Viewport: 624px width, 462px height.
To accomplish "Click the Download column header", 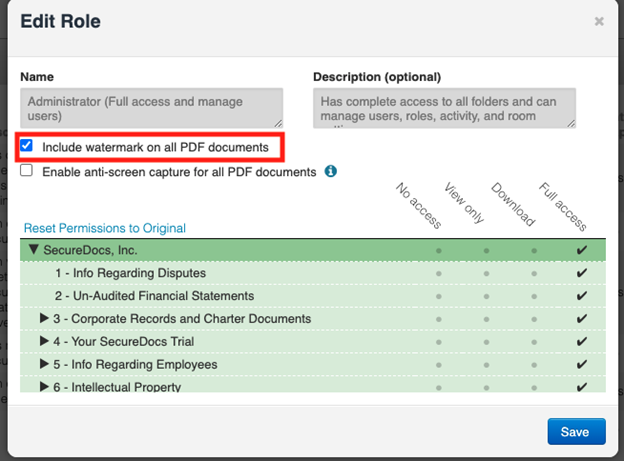I will pos(513,204).
